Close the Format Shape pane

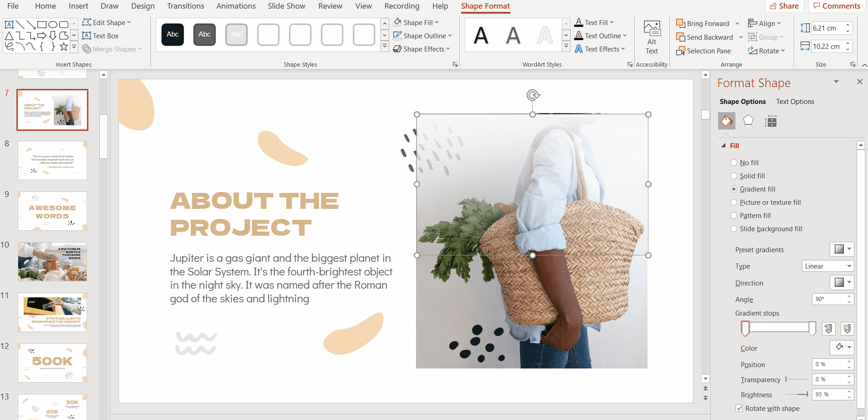click(x=860, y=82)
